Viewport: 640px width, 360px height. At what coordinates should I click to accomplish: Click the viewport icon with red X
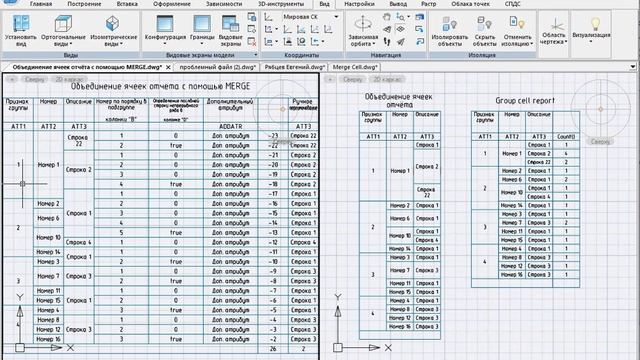click(x=252, y=41)
